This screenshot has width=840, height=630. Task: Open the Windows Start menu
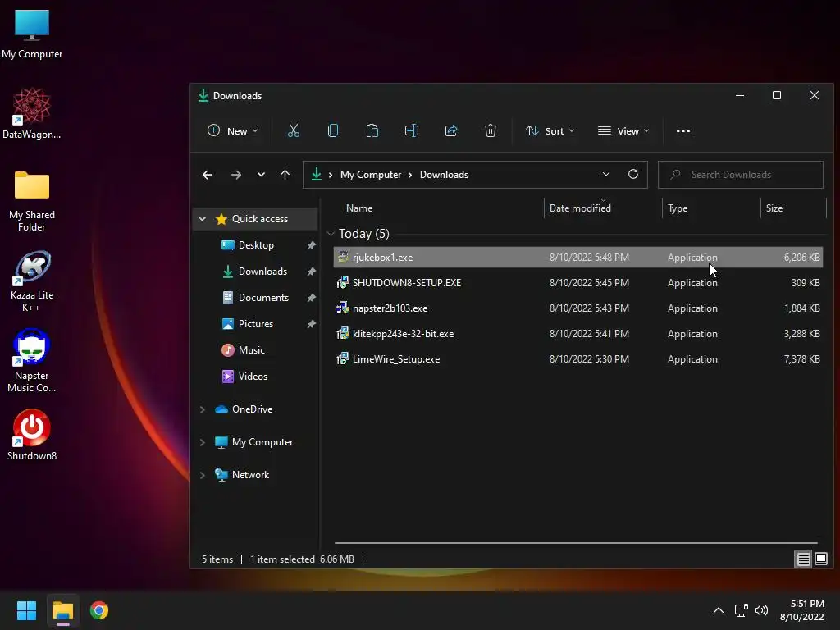click(26, 610)
